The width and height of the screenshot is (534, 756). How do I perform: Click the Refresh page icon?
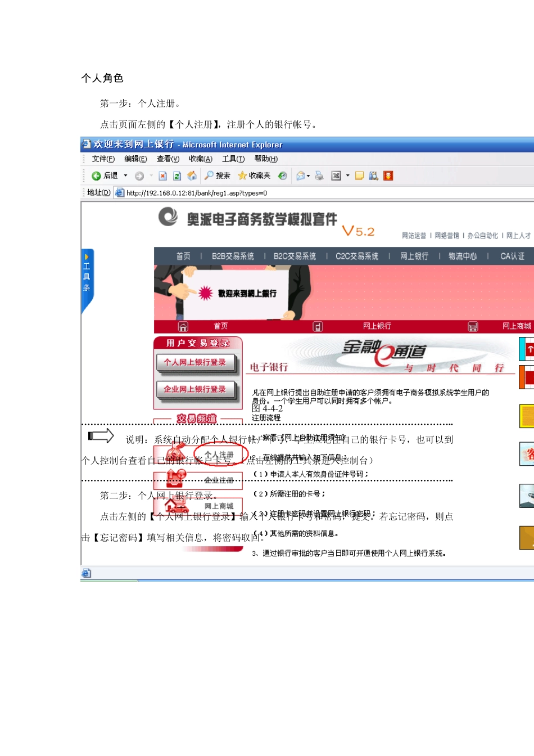pos(177,176)
